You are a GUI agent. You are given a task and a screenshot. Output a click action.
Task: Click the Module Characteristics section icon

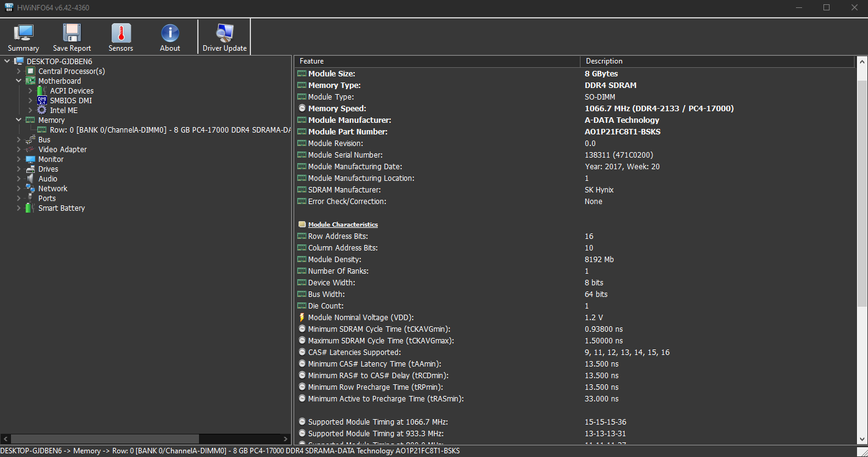point(302,224)
